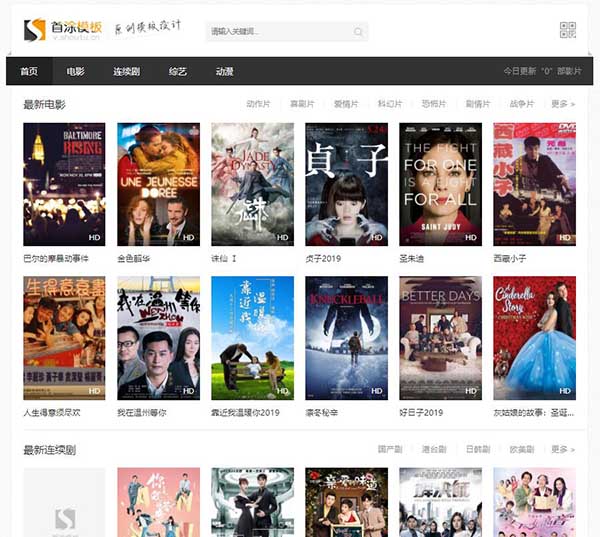Open the Jade Dynasty poster

[253, 184]
